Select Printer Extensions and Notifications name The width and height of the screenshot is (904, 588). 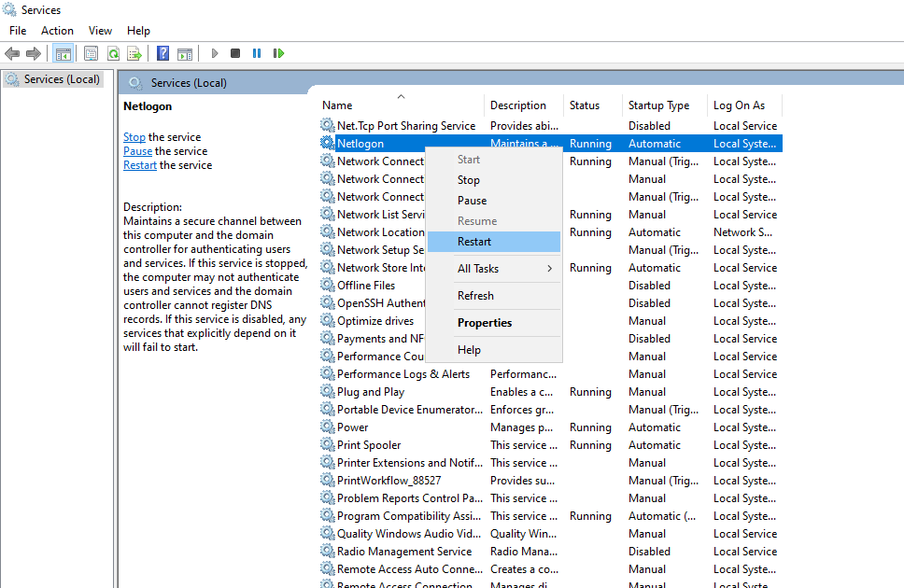tap(410, 463)
